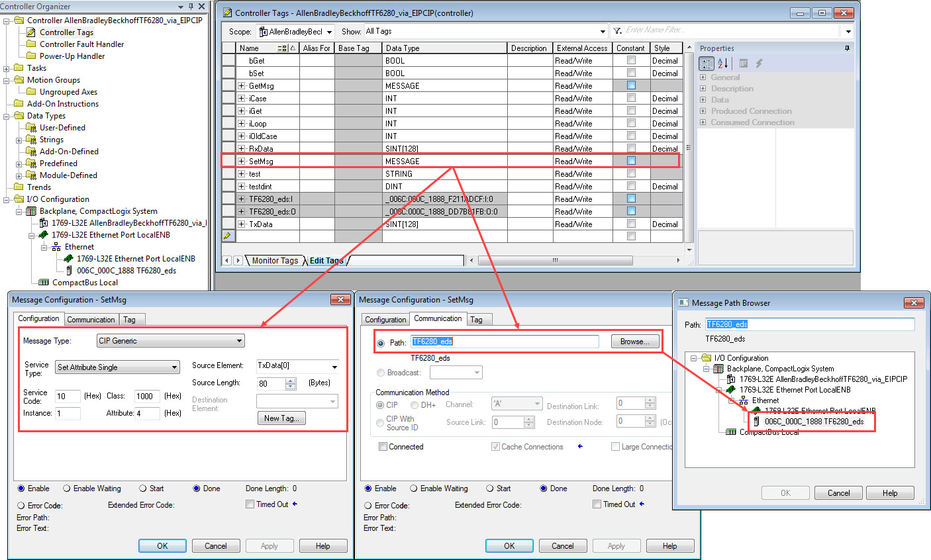Image resolution: width=931 pixels, height=560 pixels.
Task: Click the Cache Connections arrow icon
Action: [x=580, y=447]
